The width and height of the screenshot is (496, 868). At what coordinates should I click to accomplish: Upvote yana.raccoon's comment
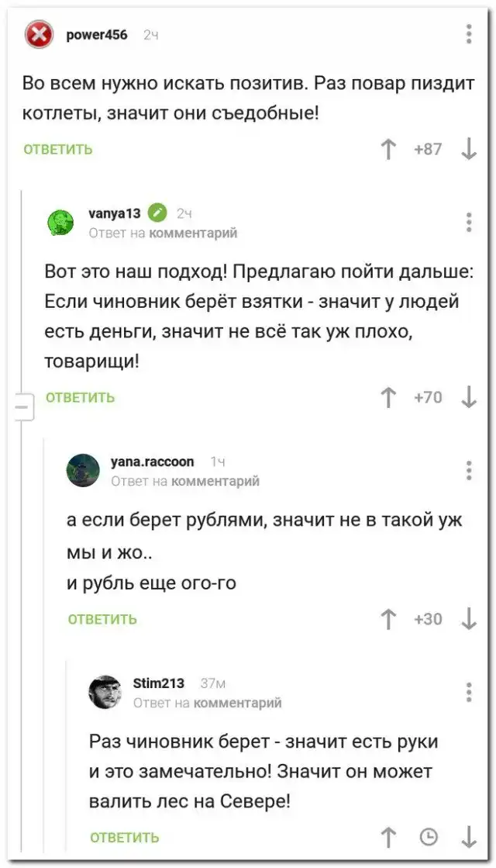(388, 618)
